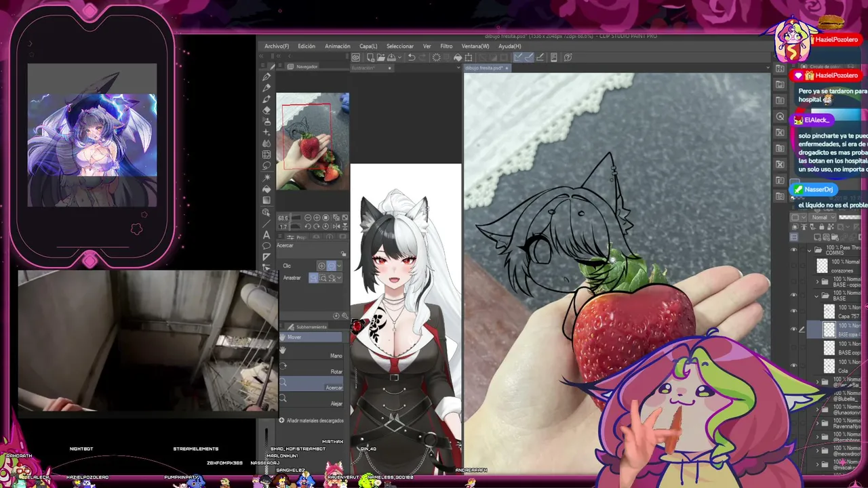The width and height of the screenshot is (868, 488).
Task: Toggle Snap to Special Ruler in command bar
Action: click(529, 58)
